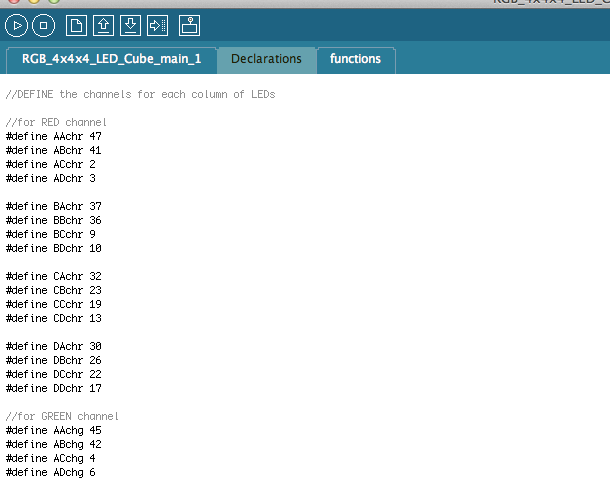The width and height of the screenshot is (610, 479).
Task: Click the line '#define ACchr 2'
Action: [51, 164]
